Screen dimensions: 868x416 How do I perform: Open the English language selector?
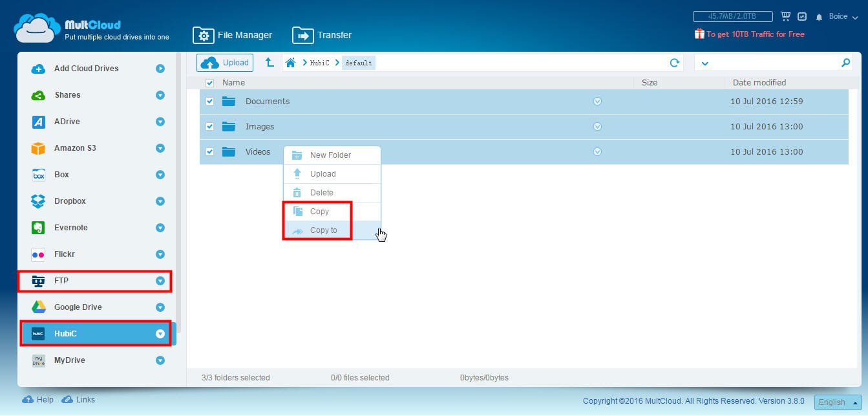(x=838, y=402)
